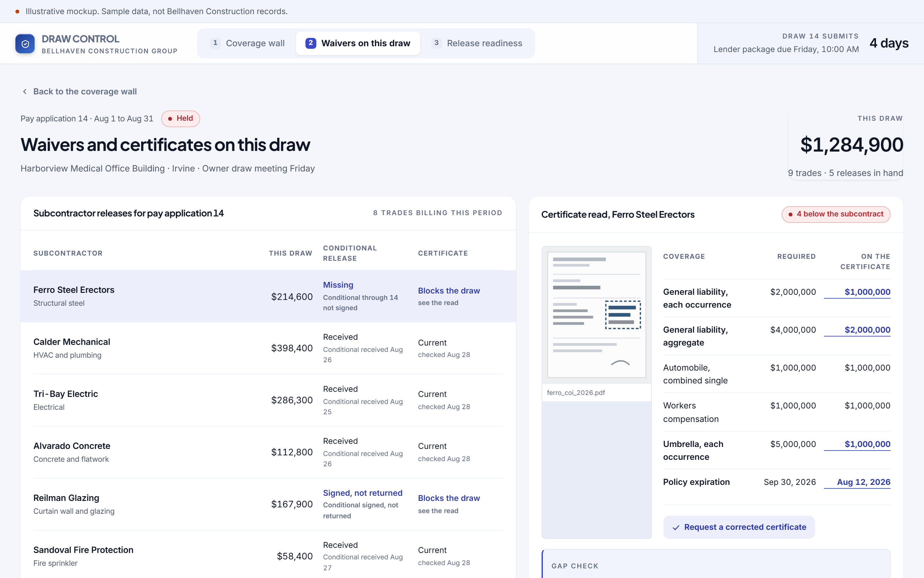
Task: Click the Gap Check panel heading
Action: coord(575,566)
